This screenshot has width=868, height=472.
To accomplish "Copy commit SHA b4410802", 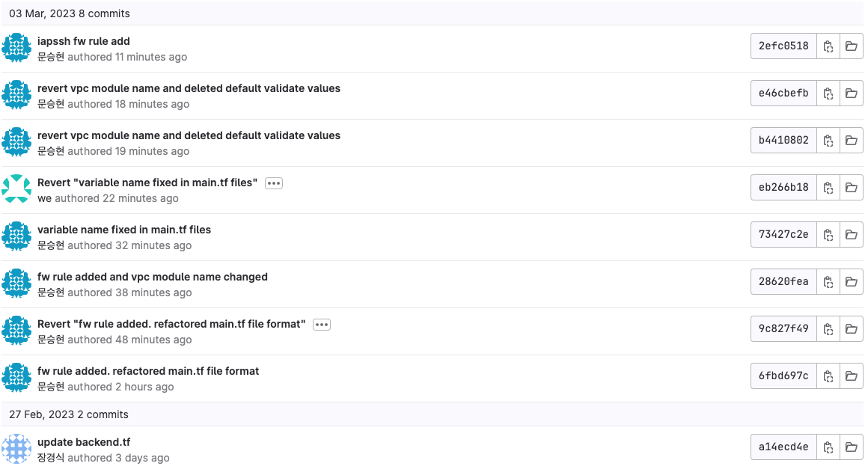I will pos(828,140).
